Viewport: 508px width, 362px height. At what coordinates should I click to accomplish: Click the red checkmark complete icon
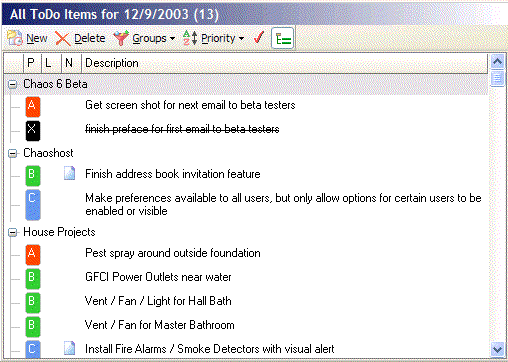(x=259, y=38)
